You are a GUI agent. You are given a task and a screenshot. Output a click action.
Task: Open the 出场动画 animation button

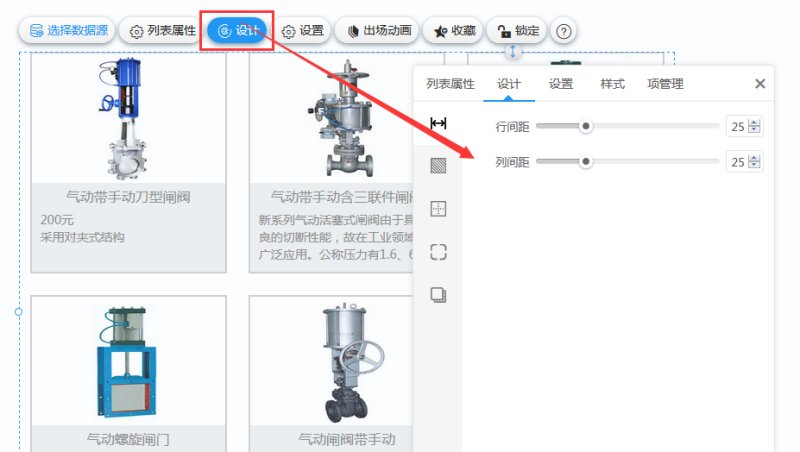[379, 31]
